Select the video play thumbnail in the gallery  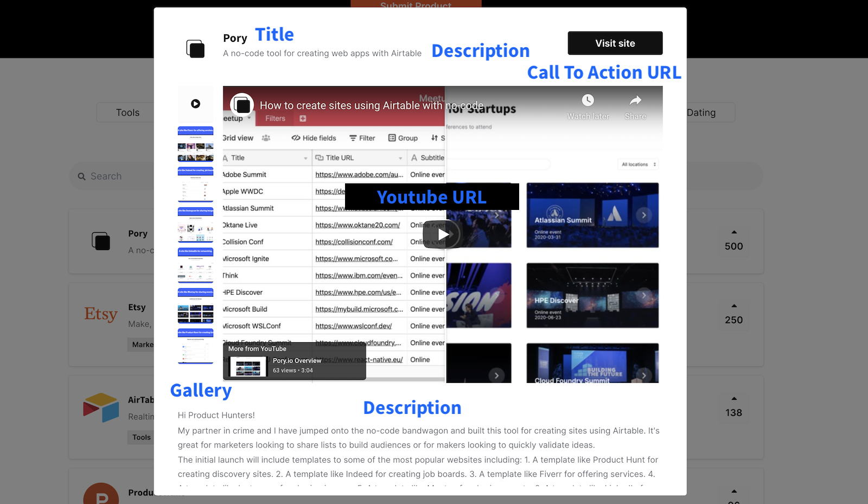point(195,104)
